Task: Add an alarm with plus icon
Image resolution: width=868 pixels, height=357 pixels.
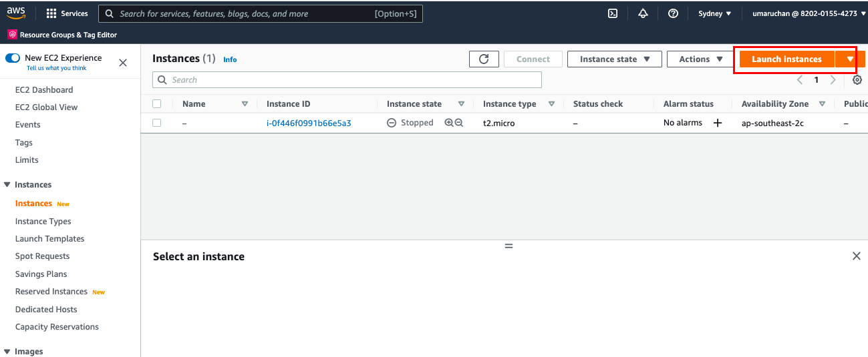Action: point(718,123)
